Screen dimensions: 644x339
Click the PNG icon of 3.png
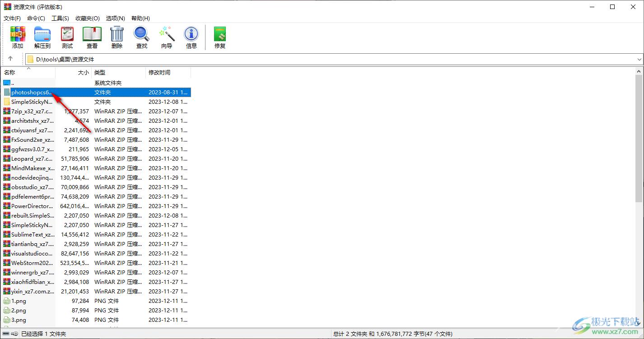[x=6, y=320]
